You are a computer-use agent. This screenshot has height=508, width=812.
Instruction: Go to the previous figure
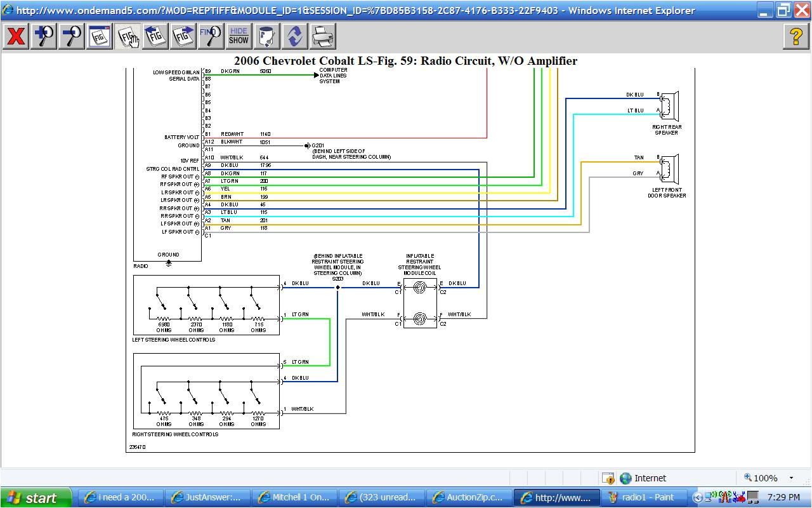tap(155, 36)
